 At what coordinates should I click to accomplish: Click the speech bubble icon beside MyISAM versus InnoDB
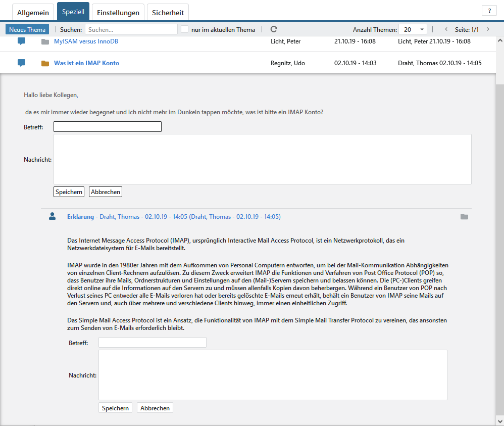click(21, 41)
